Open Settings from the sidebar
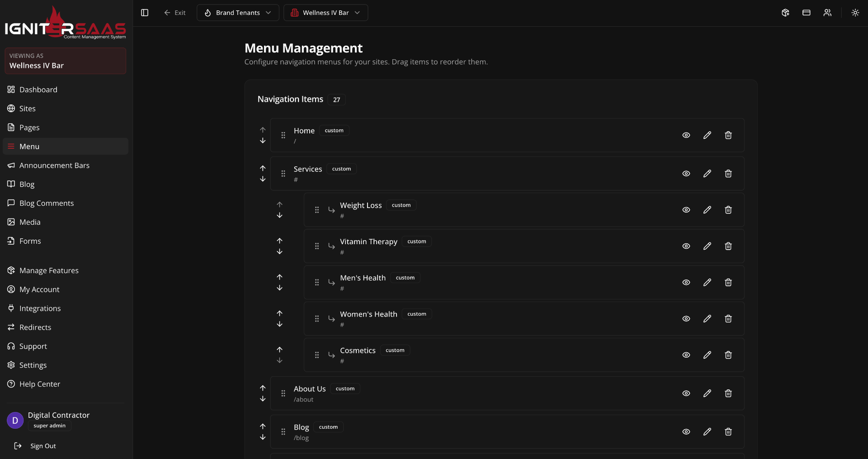Image resolution: width=868 pixels, height=459 pixels. pos(33,365)
